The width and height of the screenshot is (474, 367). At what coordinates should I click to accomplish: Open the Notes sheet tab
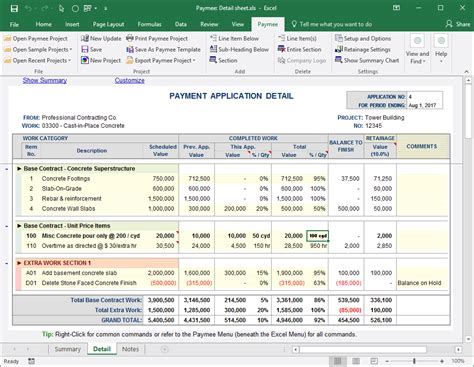130,349
